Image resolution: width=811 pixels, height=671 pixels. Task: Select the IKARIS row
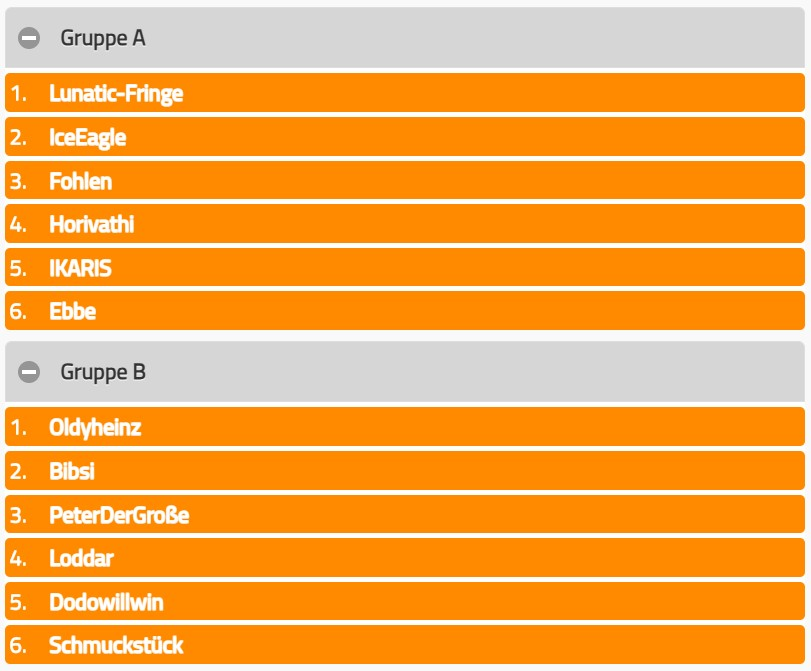coord(81,268)
